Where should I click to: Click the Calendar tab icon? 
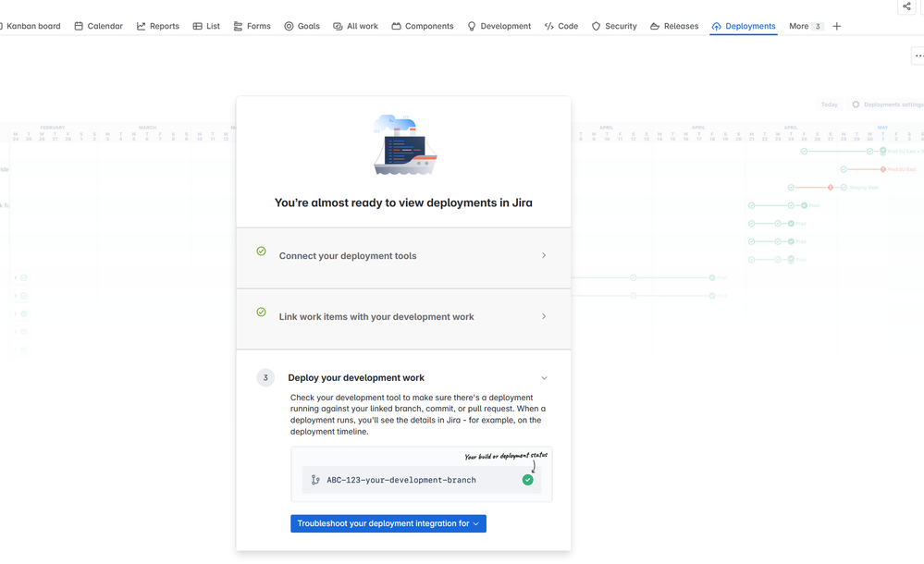79,26
